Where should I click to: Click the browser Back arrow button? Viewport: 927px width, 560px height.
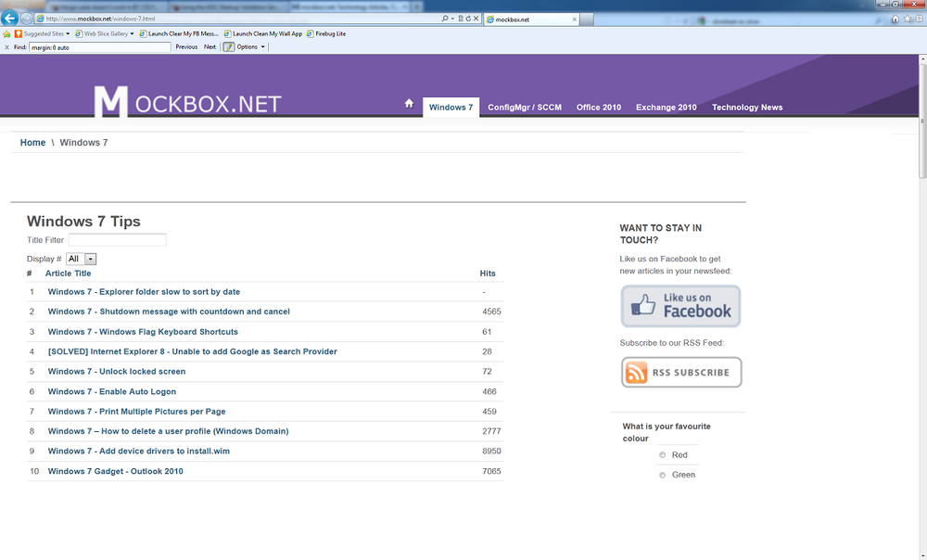pos(9,18)
